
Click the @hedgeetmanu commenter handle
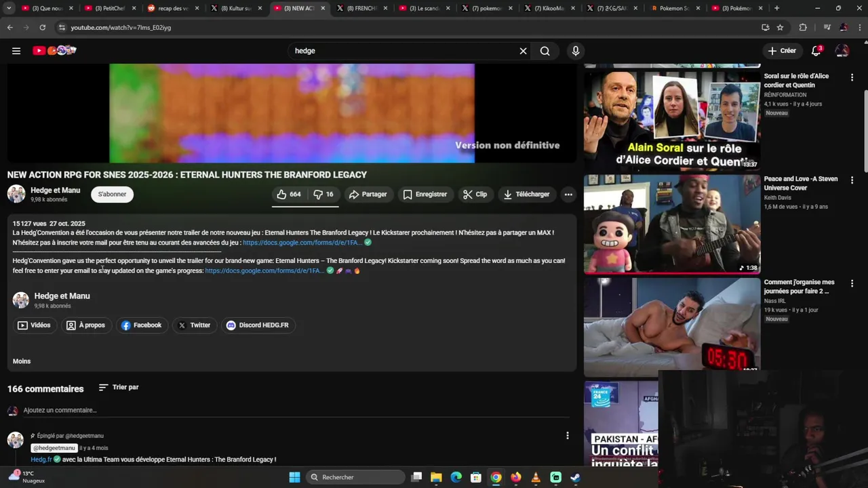pyautogui.click(x=54, y=448)
